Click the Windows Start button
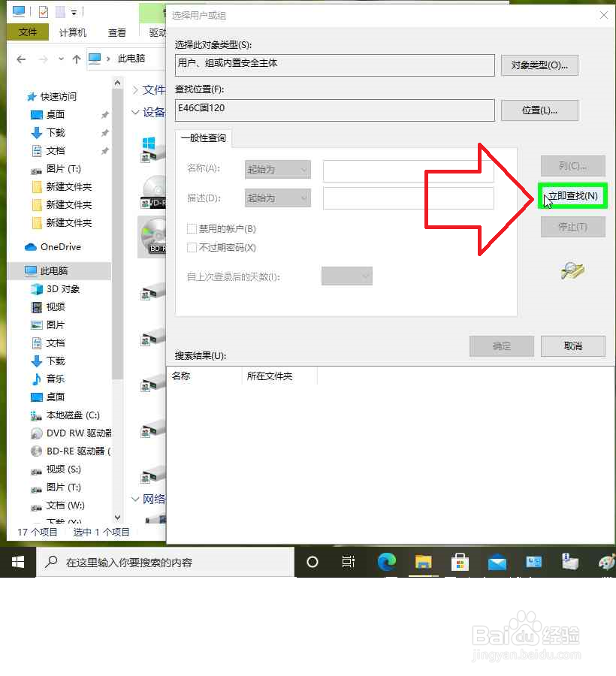The width and height of the screenshot is (616, 676). tap(17, 562)
